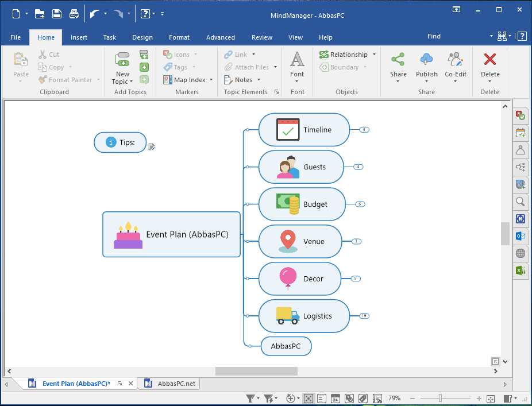Click the Share icon
This screenshot has height=406, width=532.
pyautogui.click(x=398, y=59)
